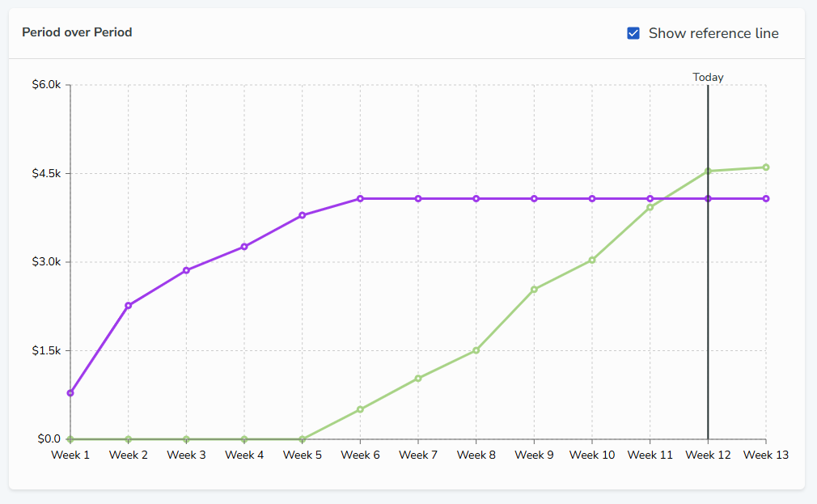Select the purple data point at Week 1
Image resolution: width=817 pixels, height=504 pixels.
70,393
